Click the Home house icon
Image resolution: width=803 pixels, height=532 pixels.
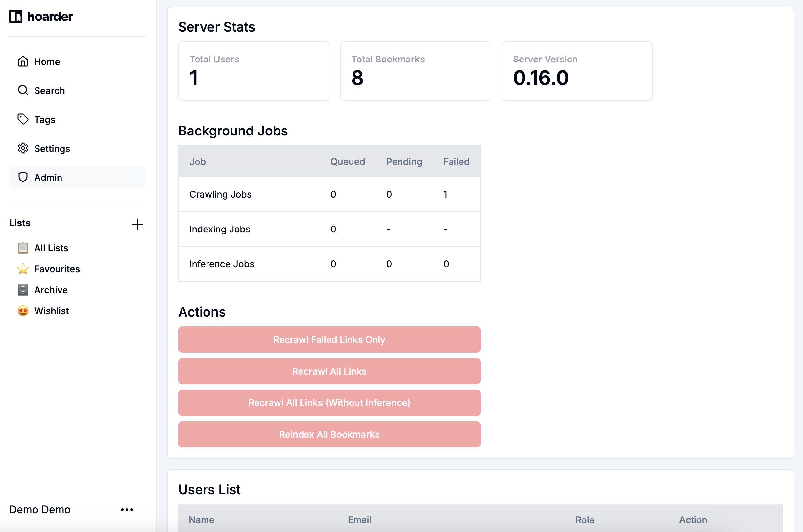click(x=23, y=61)
